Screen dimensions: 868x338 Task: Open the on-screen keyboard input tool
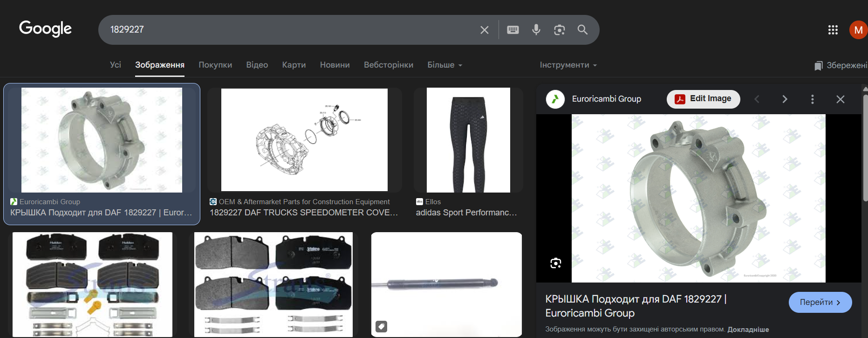pos(513,30)
